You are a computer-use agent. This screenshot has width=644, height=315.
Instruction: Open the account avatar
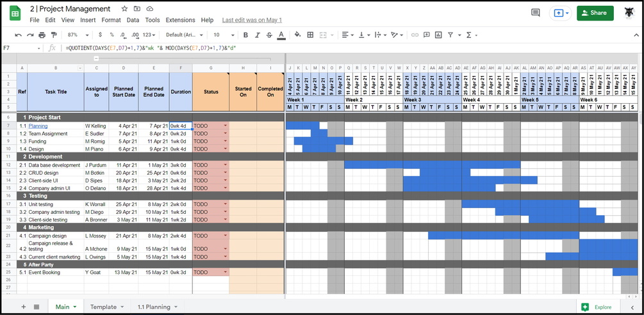click(629, 13)
